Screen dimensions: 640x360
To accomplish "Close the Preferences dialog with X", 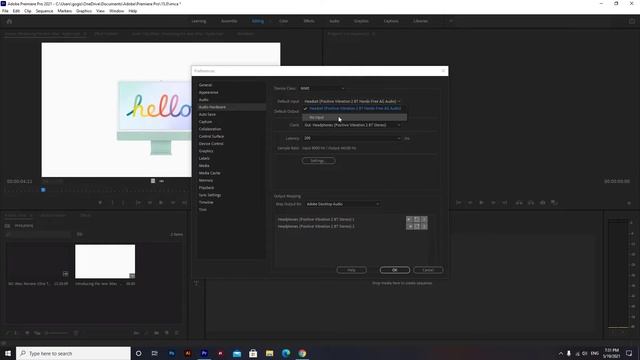I will coord(443,71).
